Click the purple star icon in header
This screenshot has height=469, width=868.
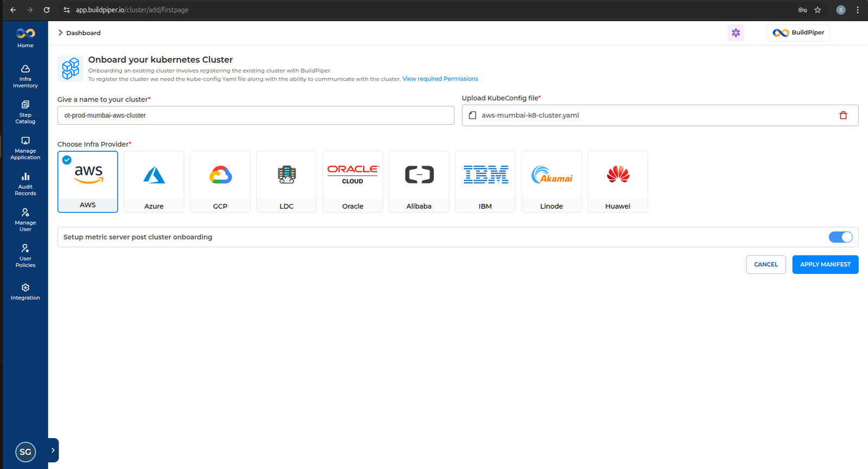736,33
